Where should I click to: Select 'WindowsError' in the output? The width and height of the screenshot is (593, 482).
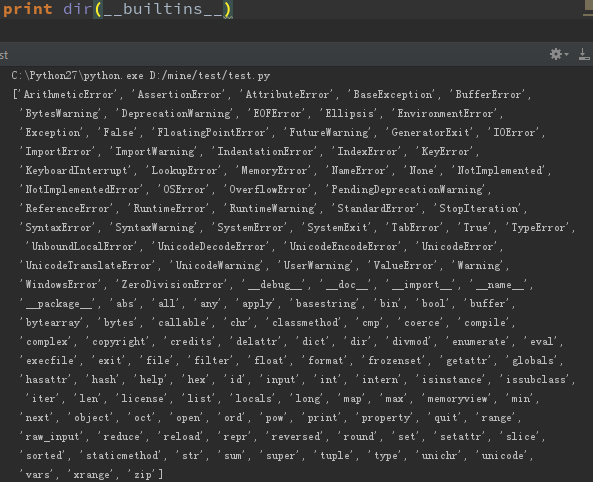coord(61,284)
